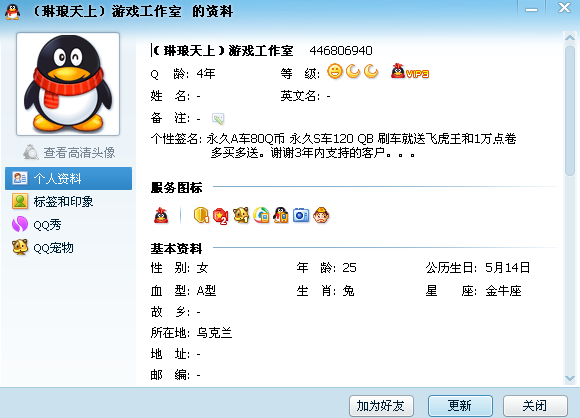
Task: Click the blue camera album service icon
Action: point(301,215)
